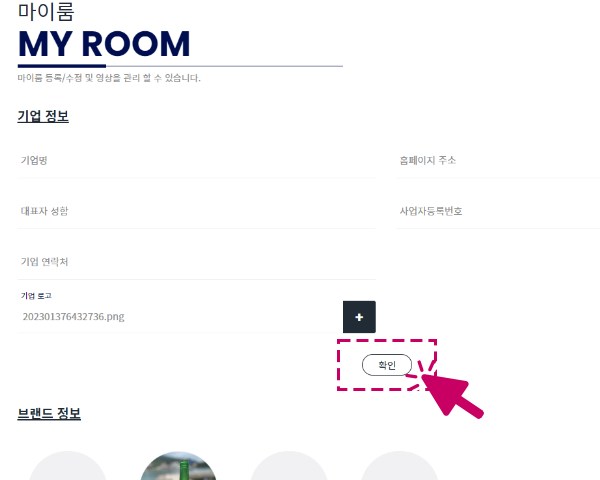600x480 pixels.
Task: Click the MY ROOM page title
Action: tap(104, 44)
